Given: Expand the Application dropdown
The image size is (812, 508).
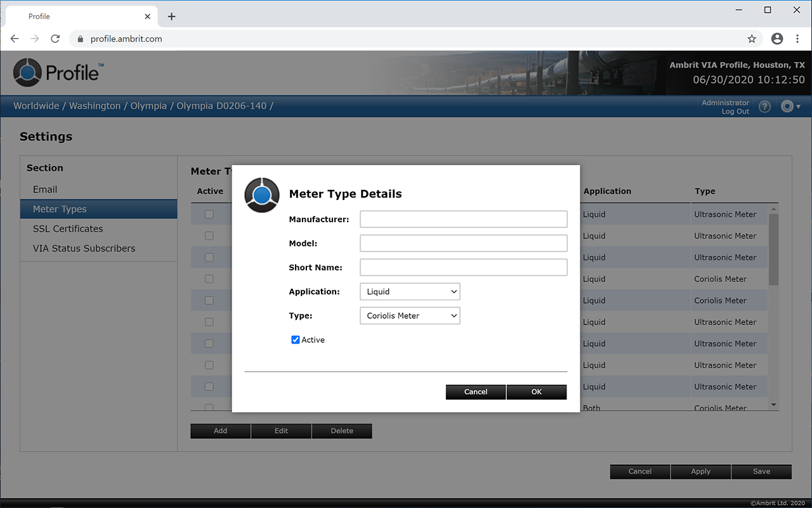Looking at the screenshot, I should click(x=410, y=291).
